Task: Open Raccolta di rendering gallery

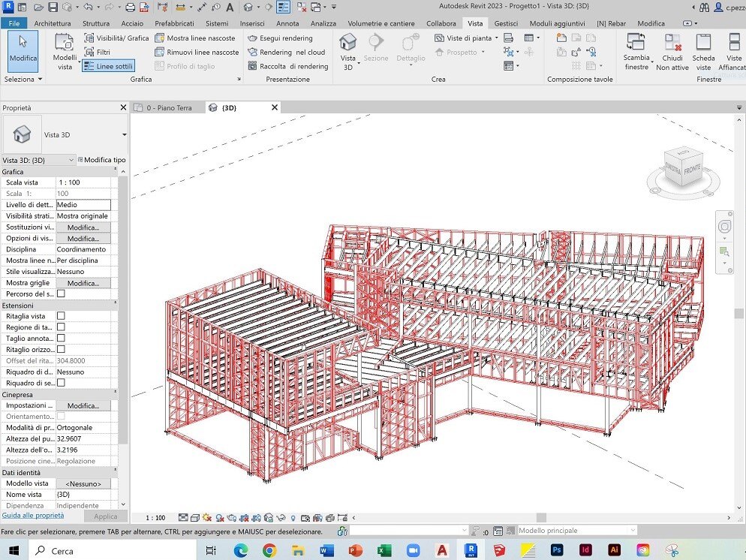Action: (x=288, y=66)
